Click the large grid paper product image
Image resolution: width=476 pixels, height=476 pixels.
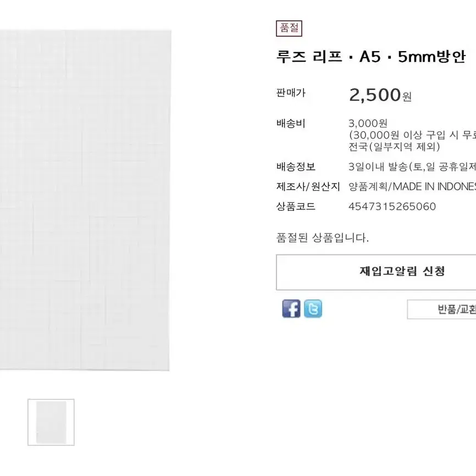[x=85, y=200]
